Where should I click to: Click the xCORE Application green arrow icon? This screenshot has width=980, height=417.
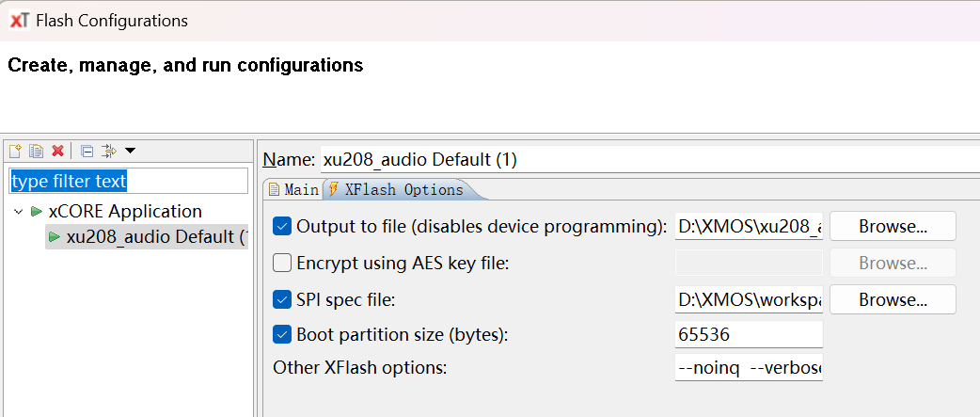click(37, 211)
